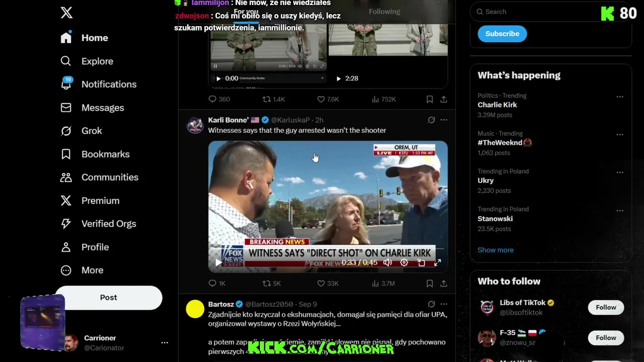Open Verified Orgs
This screenshot has width=644, height=362.
98,224
